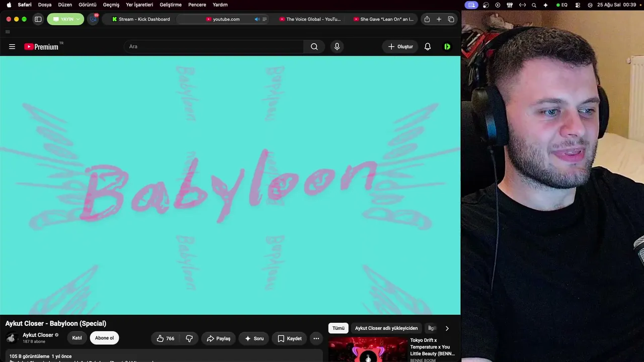Image resolution: width=644 pixels, height=362 pixels.
Task: Open Control Center in the menu bar
Action: (578, 5)
